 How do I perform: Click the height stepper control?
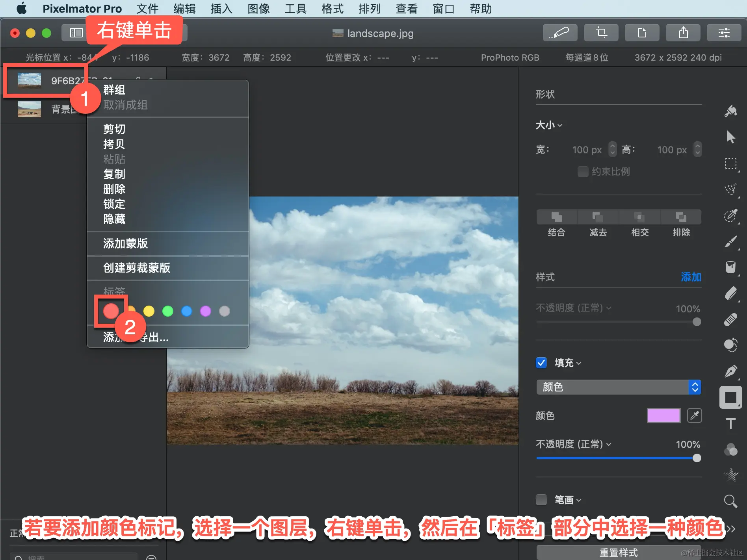(x=697, y=149)
